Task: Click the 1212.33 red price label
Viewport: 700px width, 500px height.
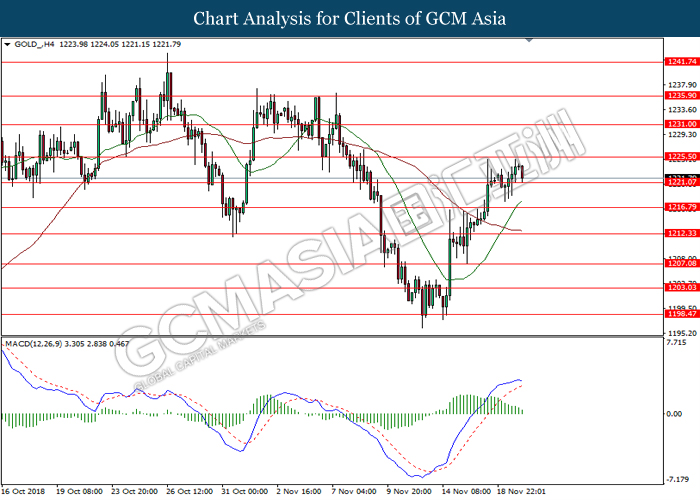Action: point(682,233)
